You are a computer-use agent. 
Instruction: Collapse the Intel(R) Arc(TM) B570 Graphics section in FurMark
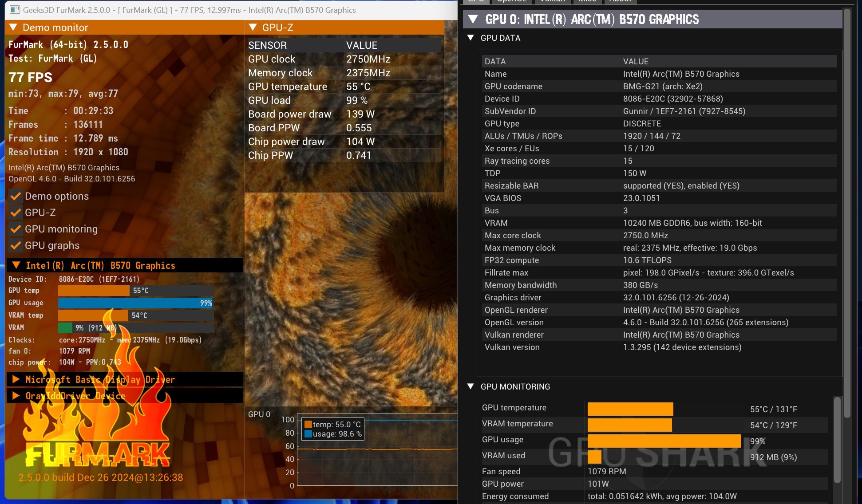[16, 265]
